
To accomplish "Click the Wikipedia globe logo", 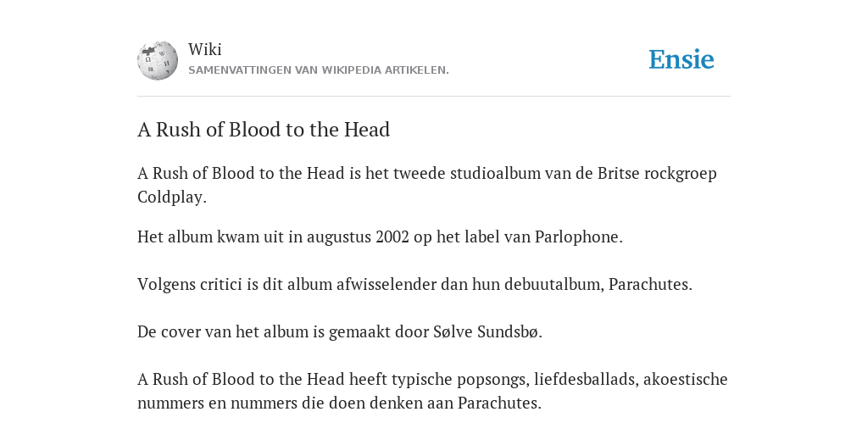I will point(158,60).
